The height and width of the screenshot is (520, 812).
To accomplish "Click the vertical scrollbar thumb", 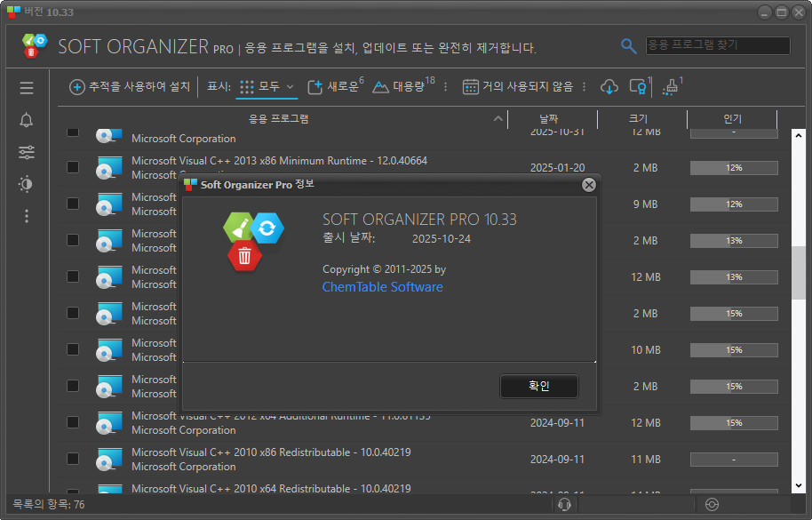I will pos(798,272).
